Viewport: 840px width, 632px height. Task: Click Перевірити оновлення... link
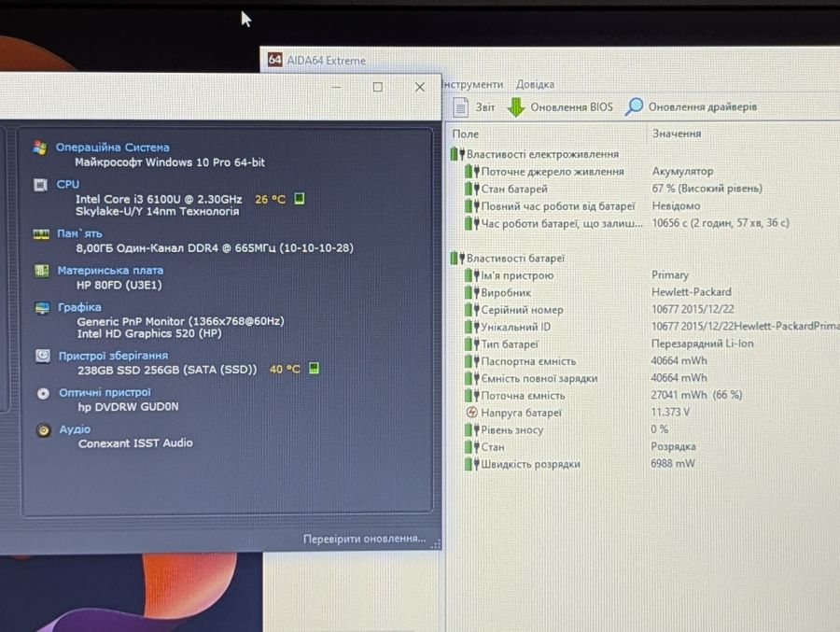point(364,539)
